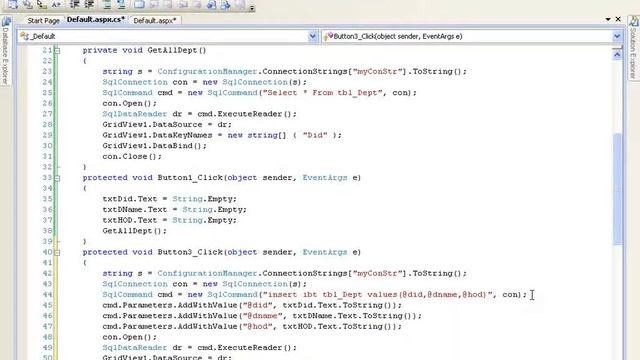Click the editor split bar above scrollbar

(x=617, y=48)
